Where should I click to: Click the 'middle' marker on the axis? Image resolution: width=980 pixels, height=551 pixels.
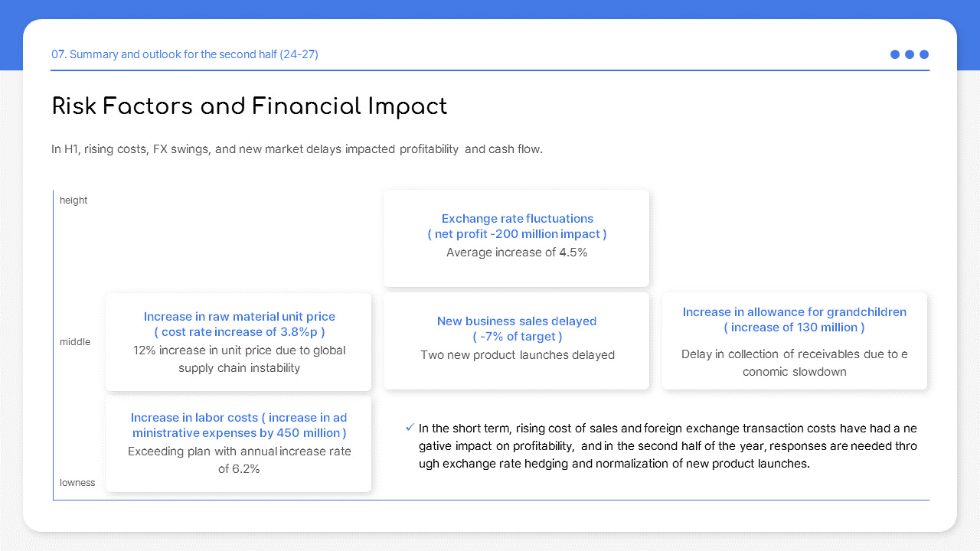(75, 342)
